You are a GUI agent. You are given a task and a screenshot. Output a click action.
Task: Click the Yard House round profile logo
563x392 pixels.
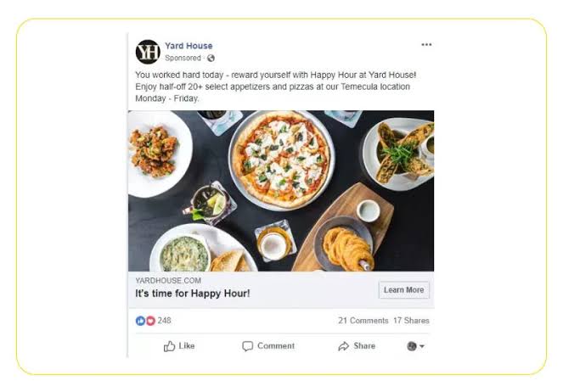pyautogui.click(x=148, y=52)
